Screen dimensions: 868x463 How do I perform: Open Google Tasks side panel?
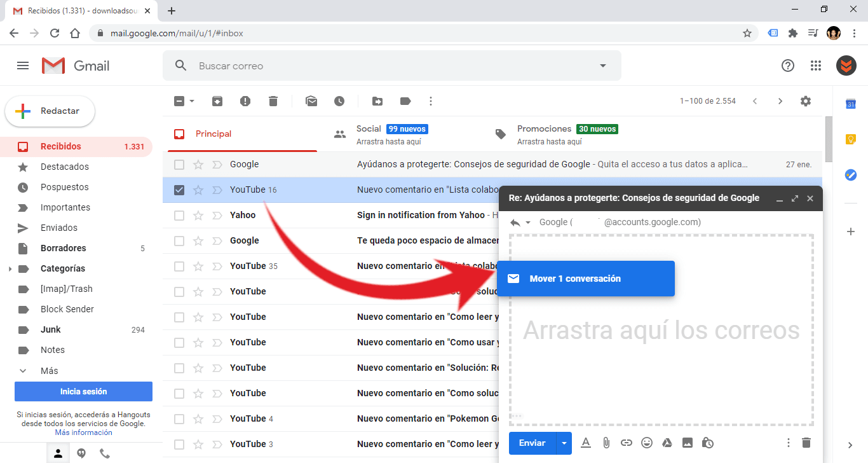click(x=851, y=174)
